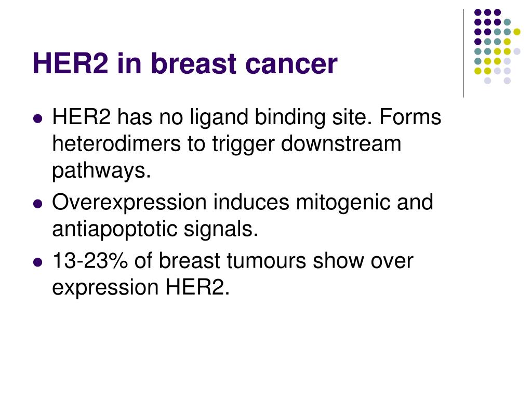Click the lowest purple dot in the pattern
Image resolution: width=532 pixels, height=399 pixels.
point(478,42)
